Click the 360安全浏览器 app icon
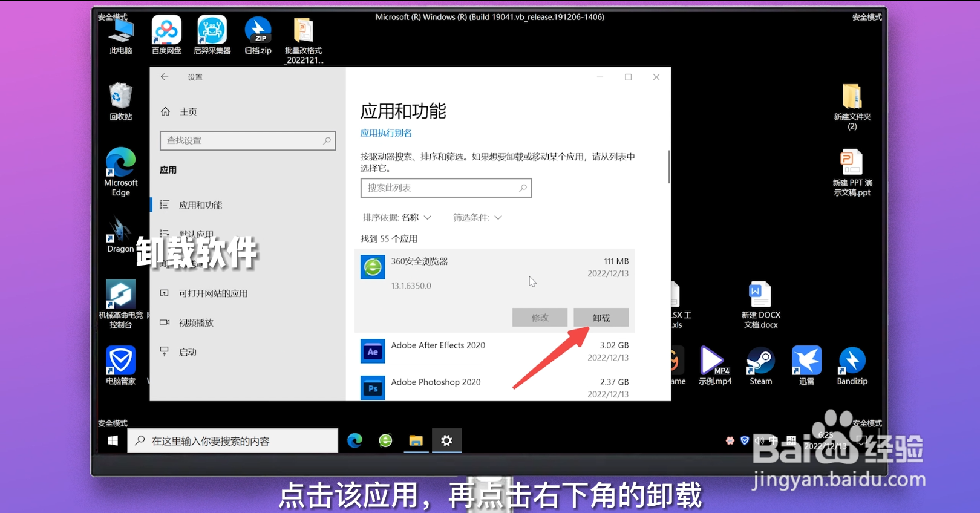This screenshot has height=513, width=980. [x=373, y=267]
